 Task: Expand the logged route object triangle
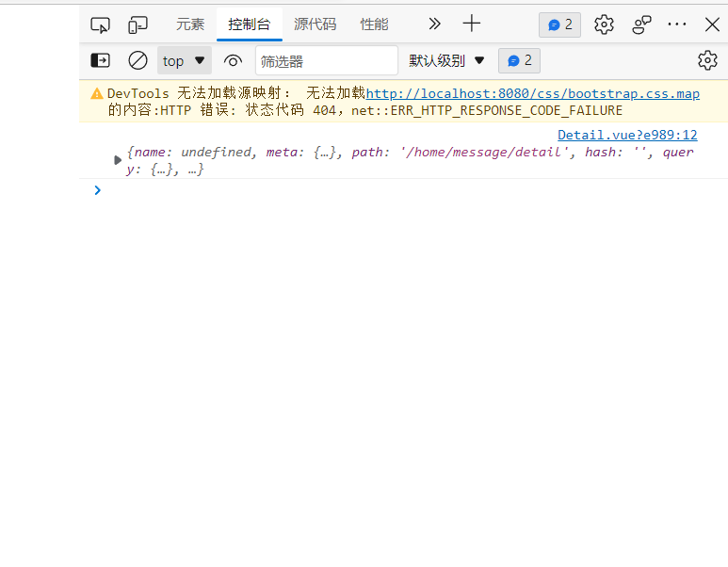(118, 160)
